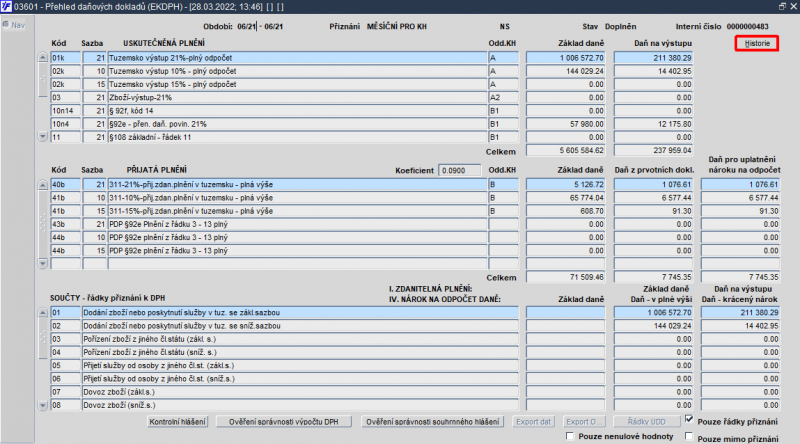The image size is (800, 444).
Task: Select row 10n4 §92e přen. daň. povin.
Action: pos(371,124)
